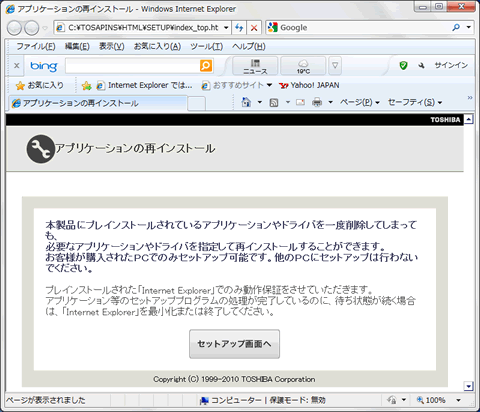Click the RSS feeds icon
The image size is (480, 412).
[x=274, y=102]
